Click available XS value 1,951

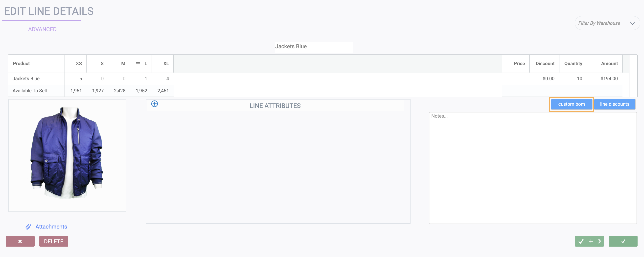[x=76, y=91]
